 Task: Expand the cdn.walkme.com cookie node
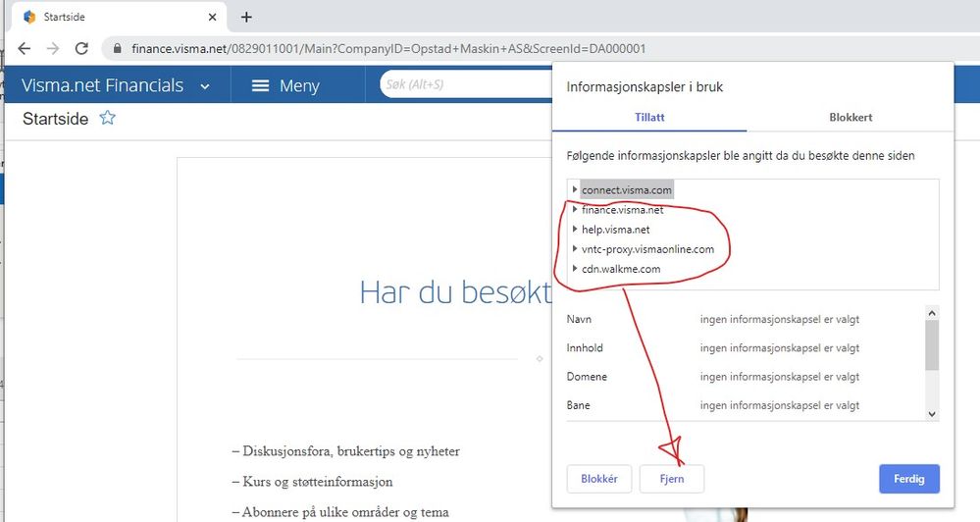[x=575, y=269]
